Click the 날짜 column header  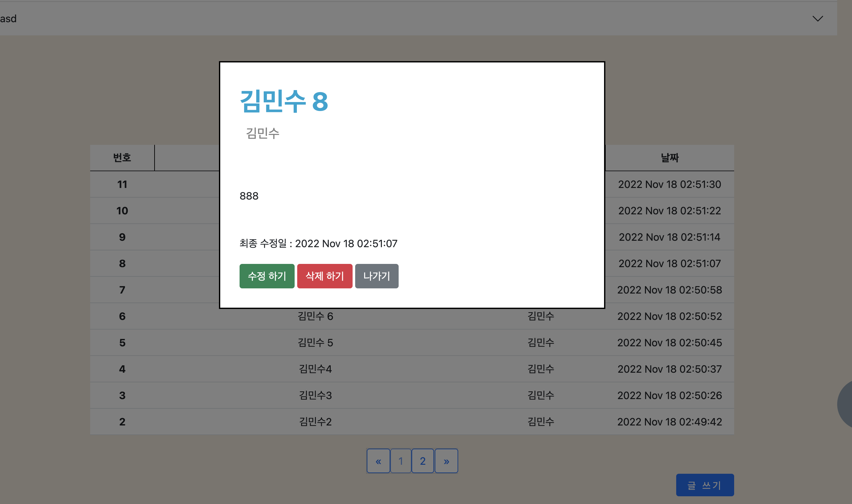(x=669, y=158)
